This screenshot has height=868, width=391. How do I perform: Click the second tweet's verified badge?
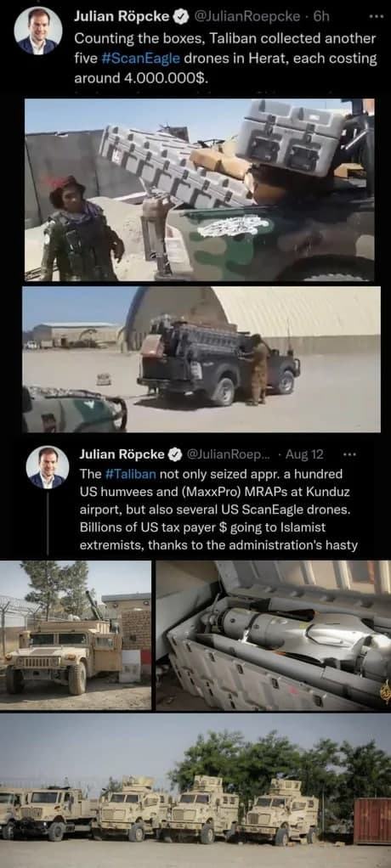177,454
